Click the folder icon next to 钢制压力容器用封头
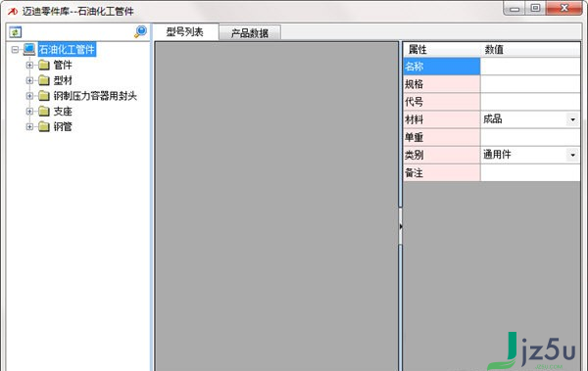Screen dimensions: 588x371 point(44,96)
